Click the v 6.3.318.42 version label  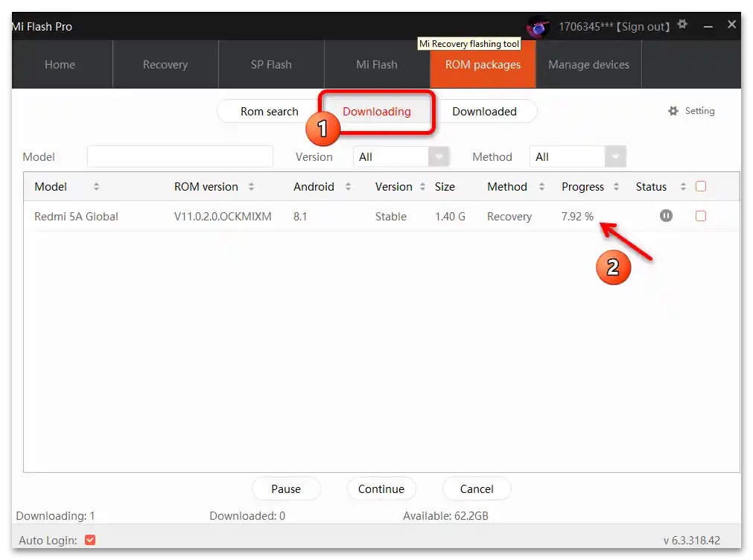tap(691, 541)
